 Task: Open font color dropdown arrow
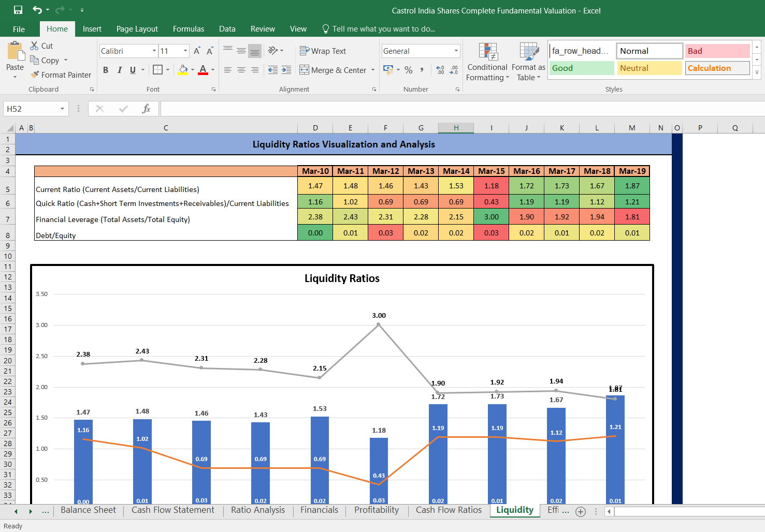point(213,70)
